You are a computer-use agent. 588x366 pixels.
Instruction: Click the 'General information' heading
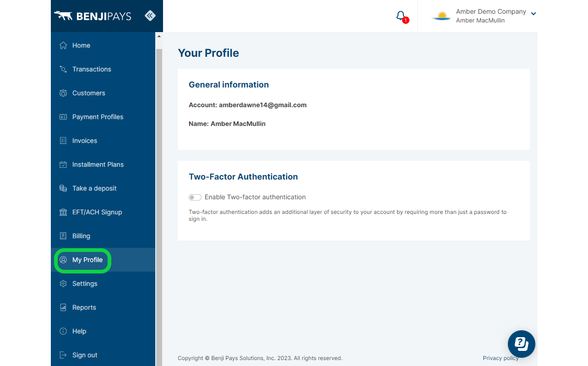tap(229, 85)
